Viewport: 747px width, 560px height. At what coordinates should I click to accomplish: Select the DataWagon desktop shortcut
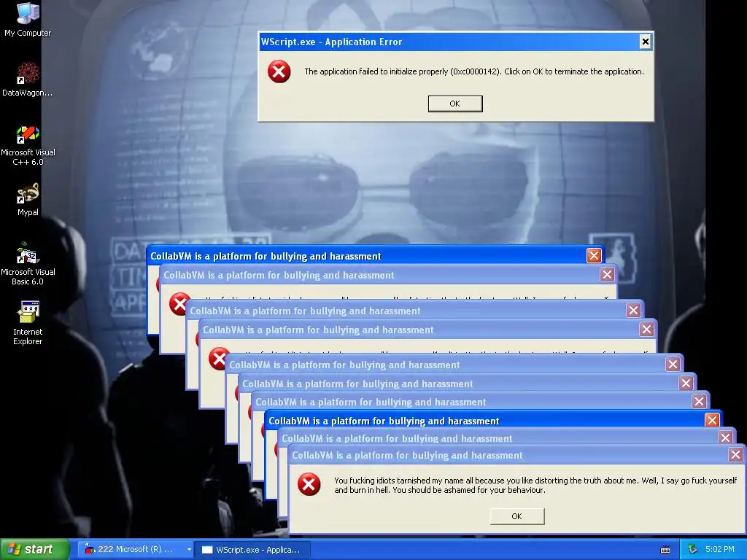(28, 79)
